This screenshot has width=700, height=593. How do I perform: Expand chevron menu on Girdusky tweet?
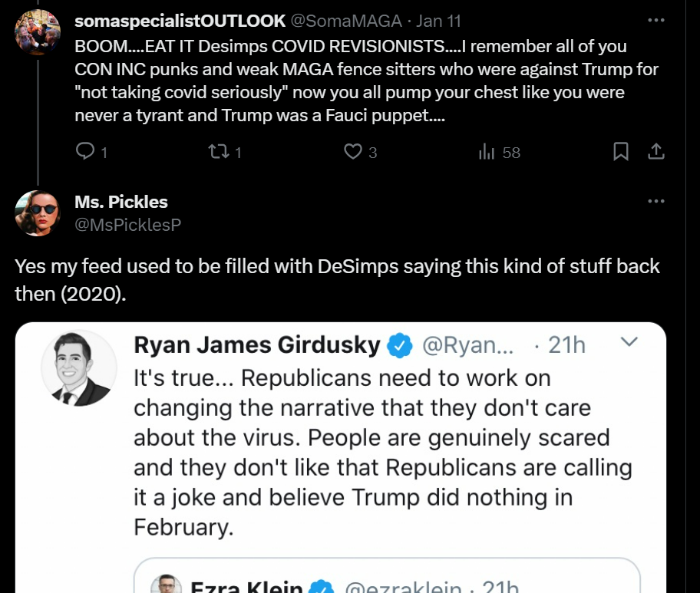[629, 342]
